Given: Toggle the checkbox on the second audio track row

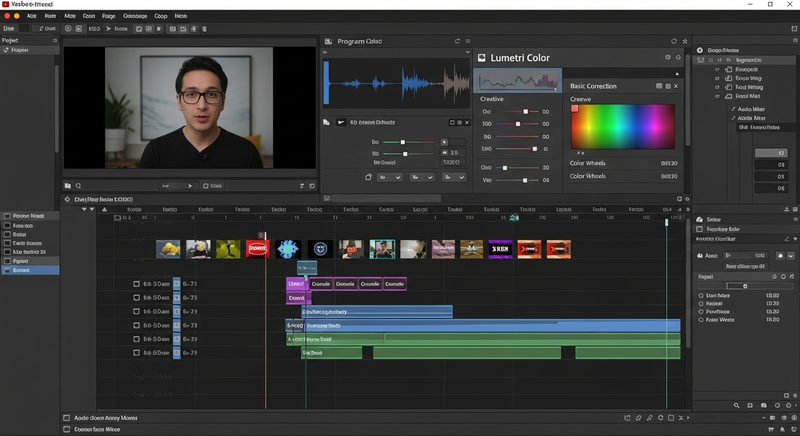Looking at the screenshot, I should click(x=136, y=297).
